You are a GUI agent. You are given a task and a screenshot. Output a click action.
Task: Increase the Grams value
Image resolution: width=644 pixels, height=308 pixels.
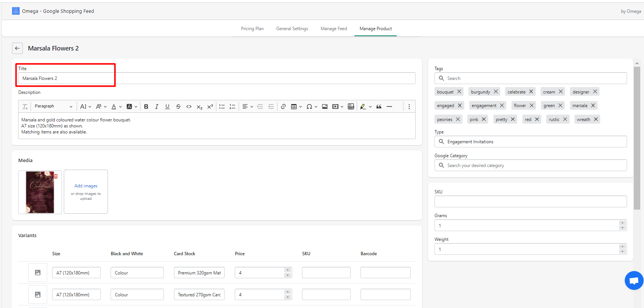click(622, 223)
